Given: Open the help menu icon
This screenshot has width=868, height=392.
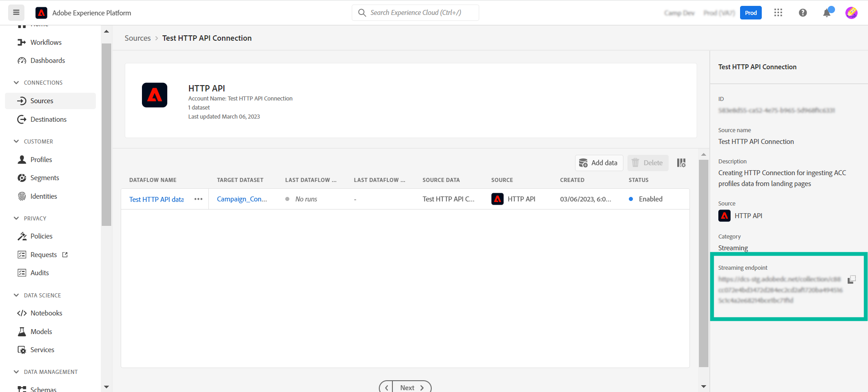Looking at the screenshot, I should 803,13.
